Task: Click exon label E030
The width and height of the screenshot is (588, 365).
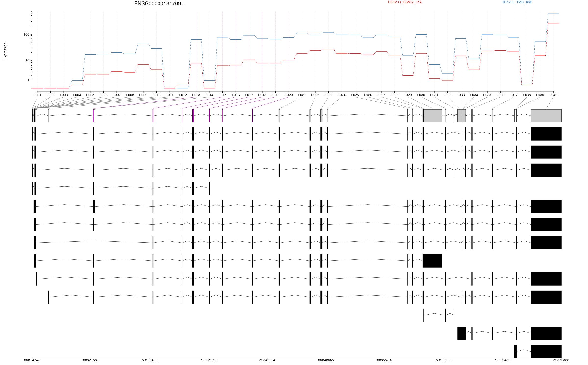Action: [421, 95]
